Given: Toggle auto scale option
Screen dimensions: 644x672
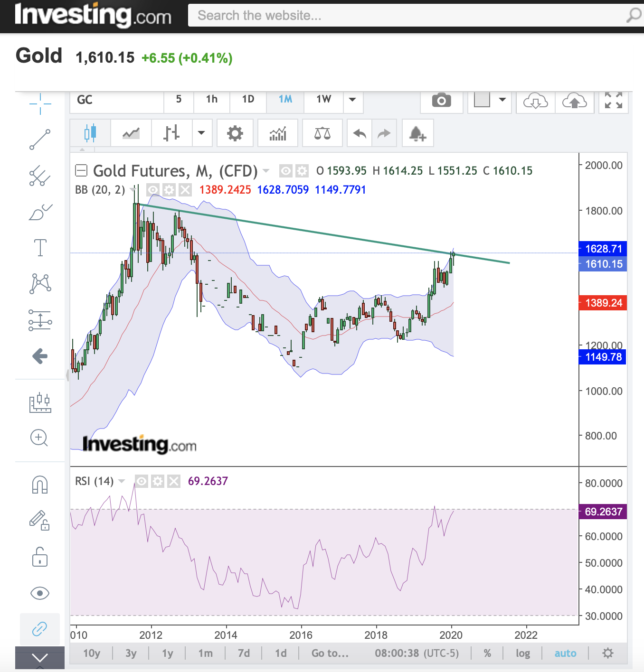Looking at the screenshot, I should coord(565,653).
